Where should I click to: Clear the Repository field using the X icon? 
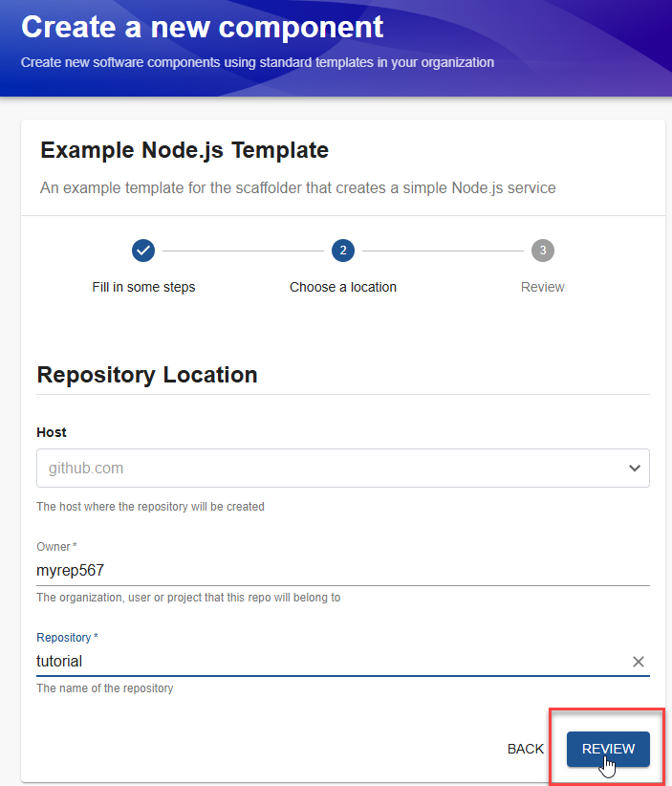[639, 661]
